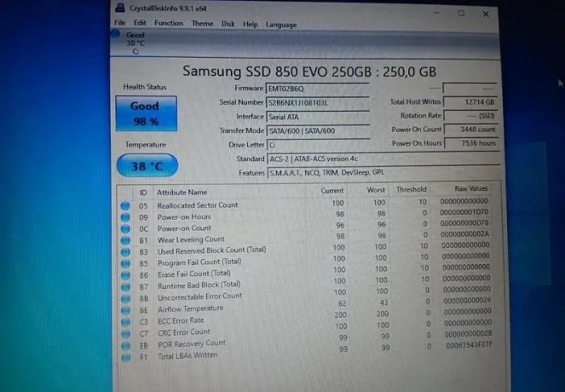
Task: Click status icon for ECC Error Rate
Action: 126,322
